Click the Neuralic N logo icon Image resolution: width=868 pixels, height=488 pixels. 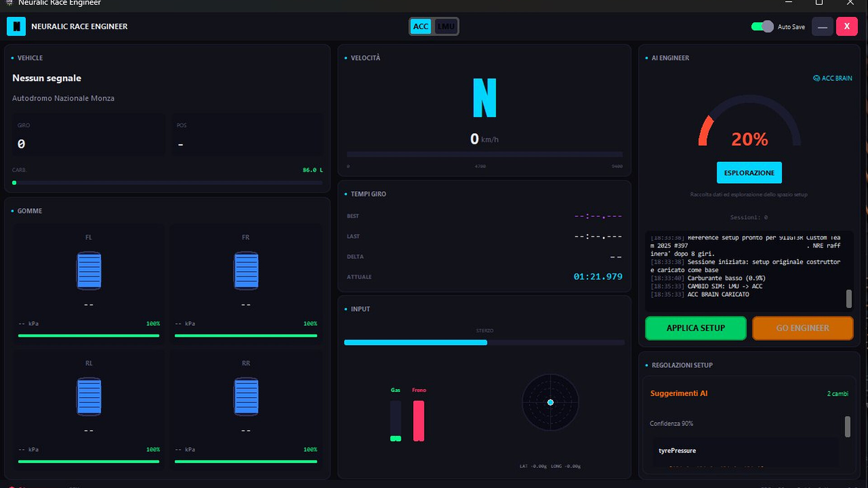click(x=16, y=27)
